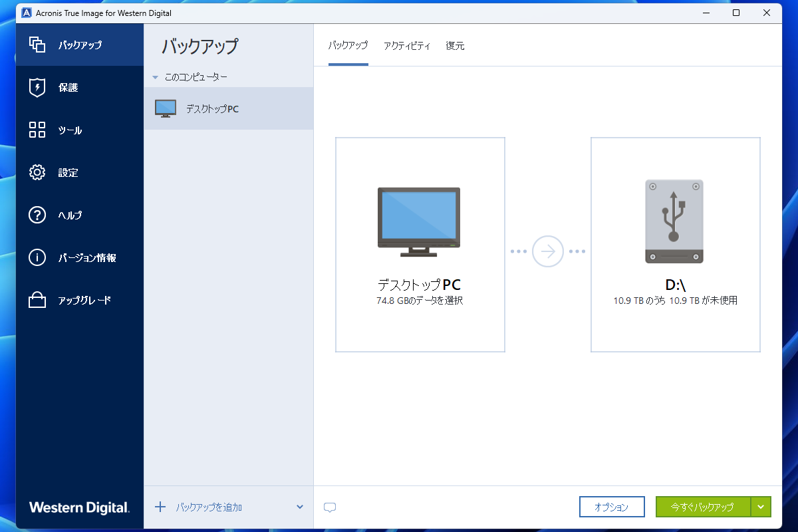View バージョン情報 via the info icon

[x=37, y=257]
